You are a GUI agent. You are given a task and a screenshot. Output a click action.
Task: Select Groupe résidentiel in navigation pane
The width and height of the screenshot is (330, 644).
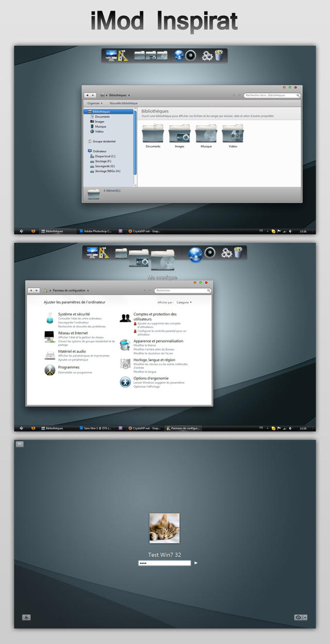(104, 141)
